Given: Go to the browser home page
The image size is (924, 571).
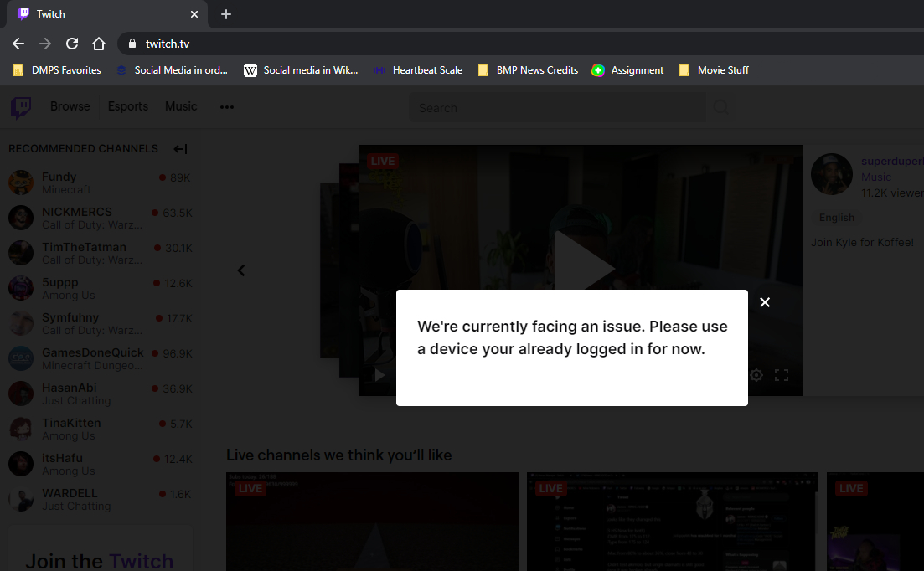Looking at the screenshot, I should [x=98, y=44].
